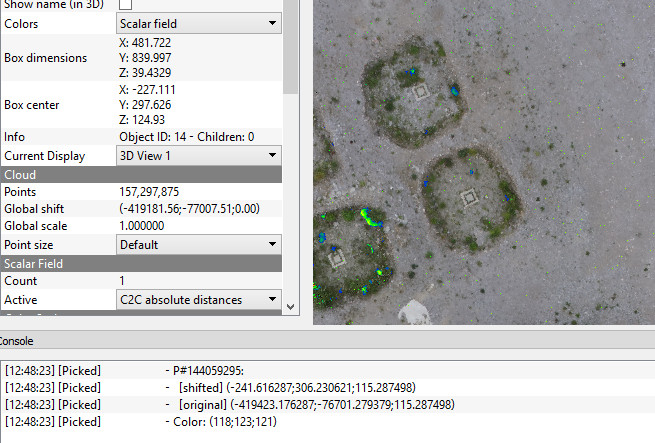Open the Point size dropdown
The height and width of the screenshot is (443, 655).
pyautogui.click(x=198, y=245)
